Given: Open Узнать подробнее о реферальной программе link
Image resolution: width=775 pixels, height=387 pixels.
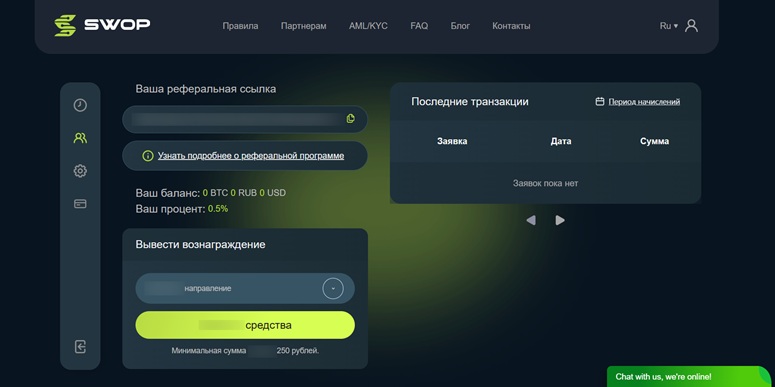Looking at the screenshot, I should point(251,156).
